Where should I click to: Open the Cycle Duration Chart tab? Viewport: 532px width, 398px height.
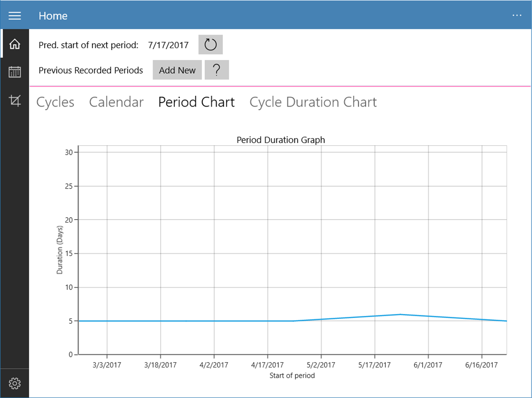313,102
